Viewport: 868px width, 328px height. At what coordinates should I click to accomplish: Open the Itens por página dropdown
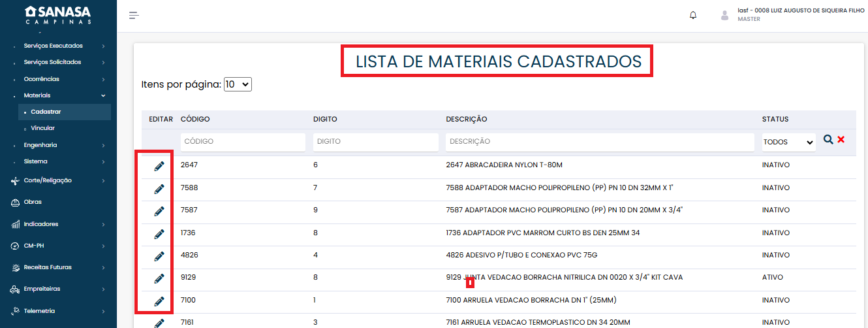pyautogui.click(x=237, y=84)
